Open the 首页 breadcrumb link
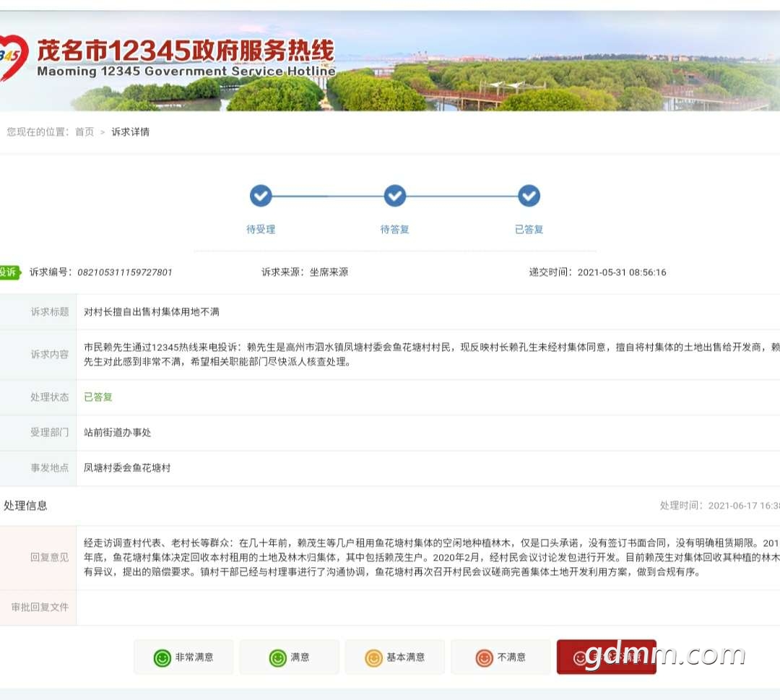The image size is (780, 700). click(84, 132)
